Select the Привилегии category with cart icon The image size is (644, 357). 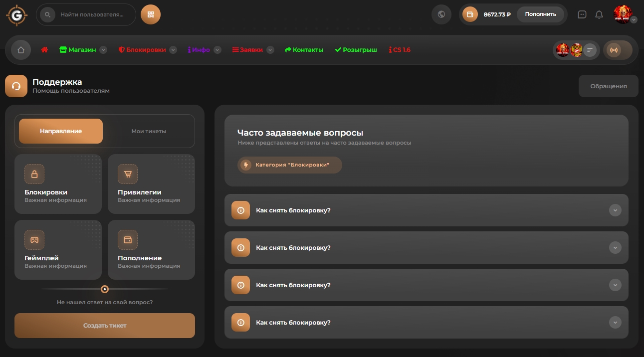(x=151, y=183)
